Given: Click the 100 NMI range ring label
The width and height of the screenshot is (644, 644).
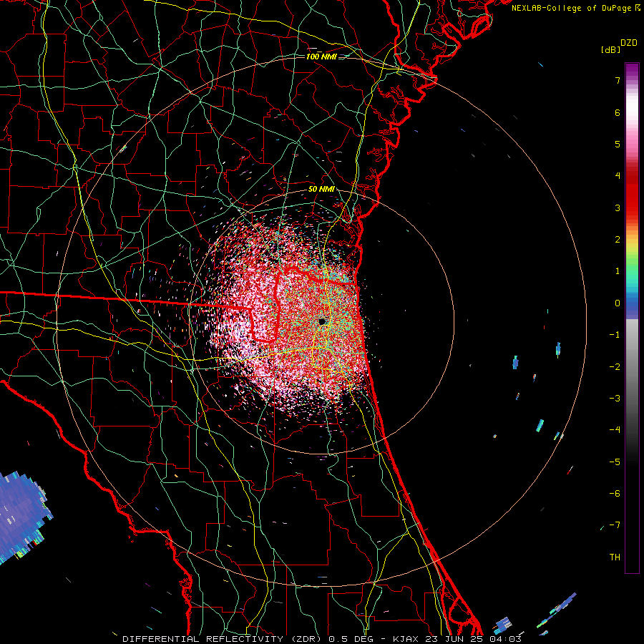Looking at the screenshot, I should [x=321, y=57].
